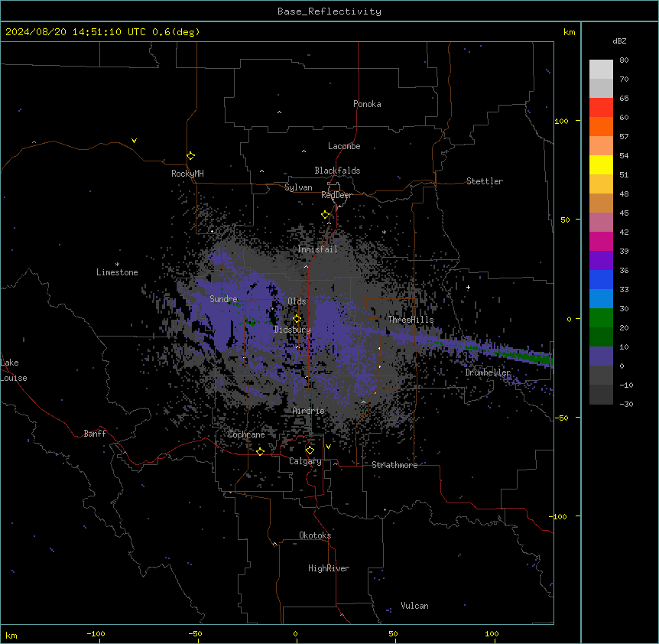Select the dark green 10-20 dBZ swatch
659x644 pixels.
(x=601, y=337)
